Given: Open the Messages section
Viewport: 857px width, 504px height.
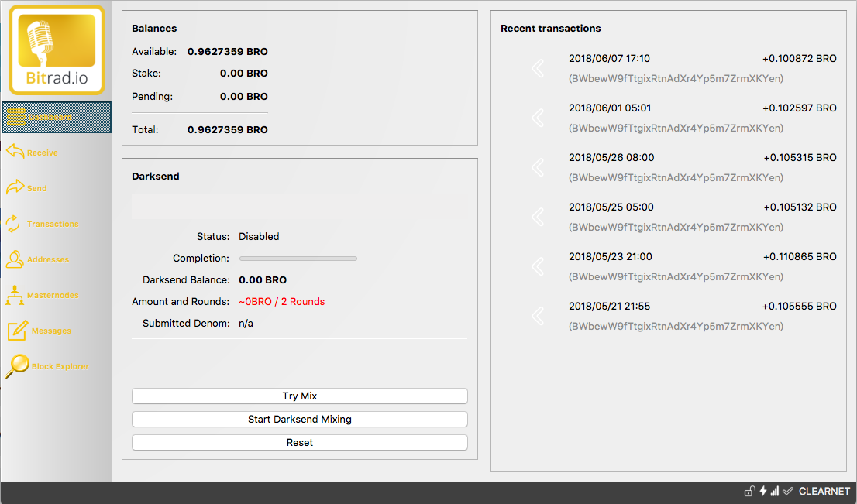Looking at the screenshot, I should [x=50, y=331].
